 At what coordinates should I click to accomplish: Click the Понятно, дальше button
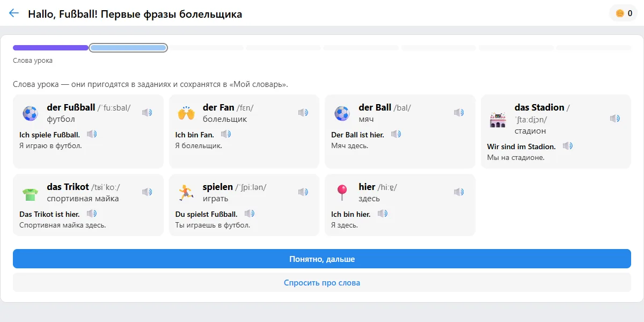point(322,259)
